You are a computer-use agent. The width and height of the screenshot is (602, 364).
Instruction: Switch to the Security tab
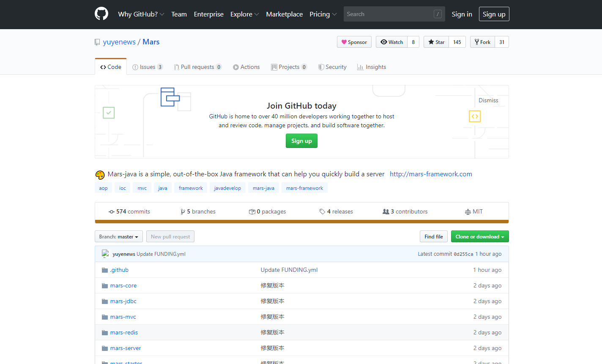pos(332,67)
